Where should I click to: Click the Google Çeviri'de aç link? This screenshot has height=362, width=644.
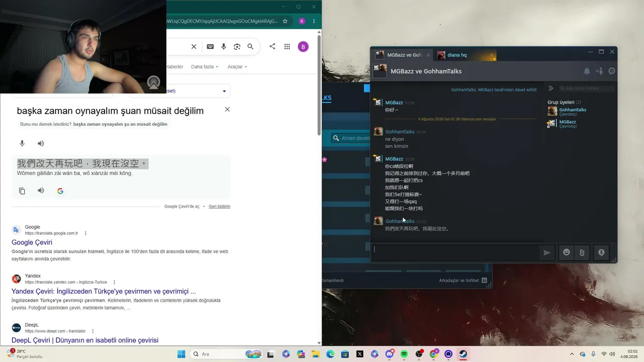(182, 206)
